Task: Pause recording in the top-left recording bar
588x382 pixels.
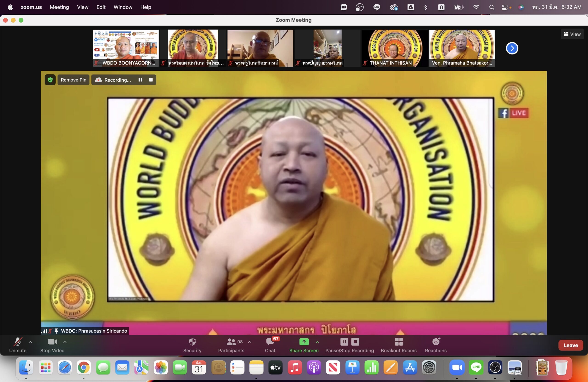Action: 140,80
